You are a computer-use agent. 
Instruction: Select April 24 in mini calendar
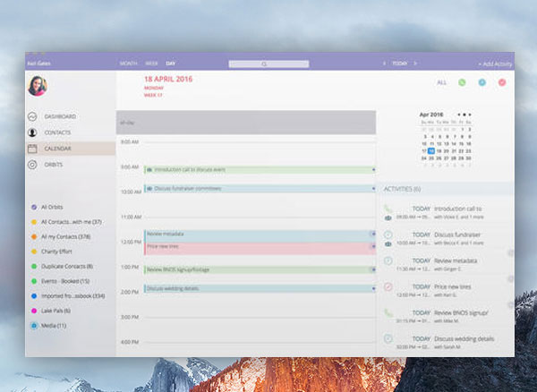(x=424, y=158)
